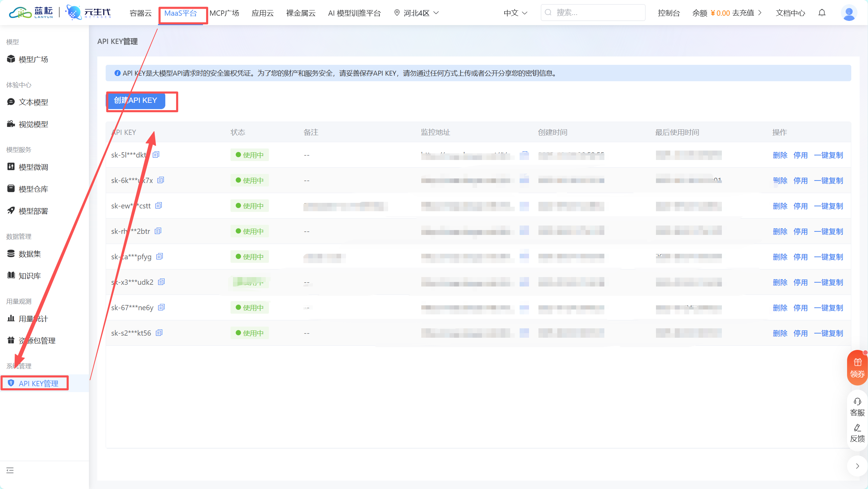Expand the 河北4区 region dropdown
Image resolution: width=868 pixels, height=489 pixels.
417,13
